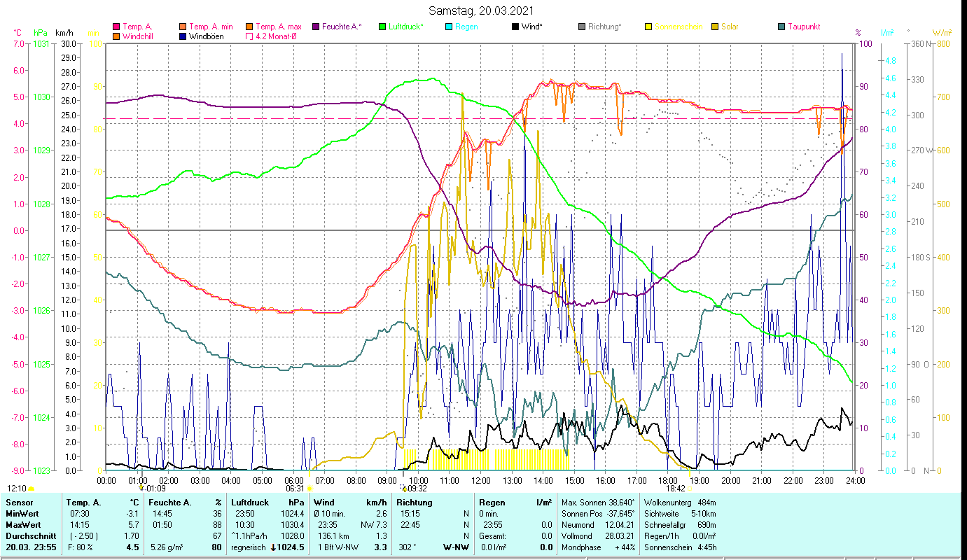Click the purple Feuchte A.* legend swatch
The width and height of the screenshot is (967, 560).
(x=315, y=27)
